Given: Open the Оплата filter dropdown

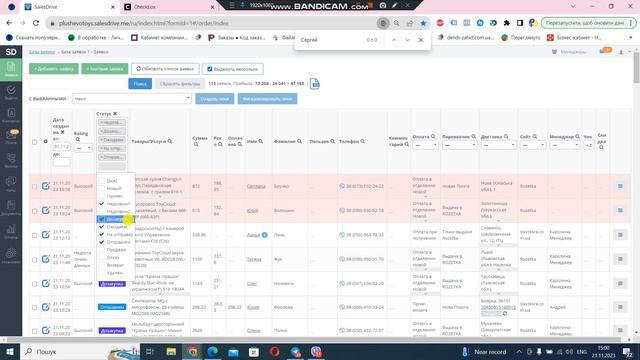Looking at the screenshot, I should [x=425, y=145].
